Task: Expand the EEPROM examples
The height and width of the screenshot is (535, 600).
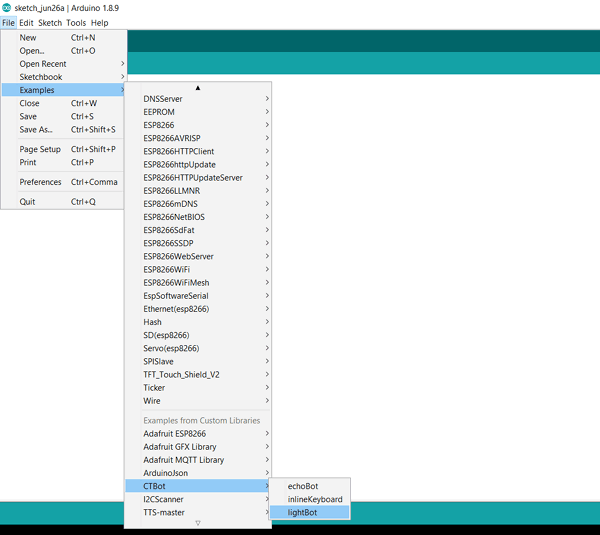Action: pos(198,112)
